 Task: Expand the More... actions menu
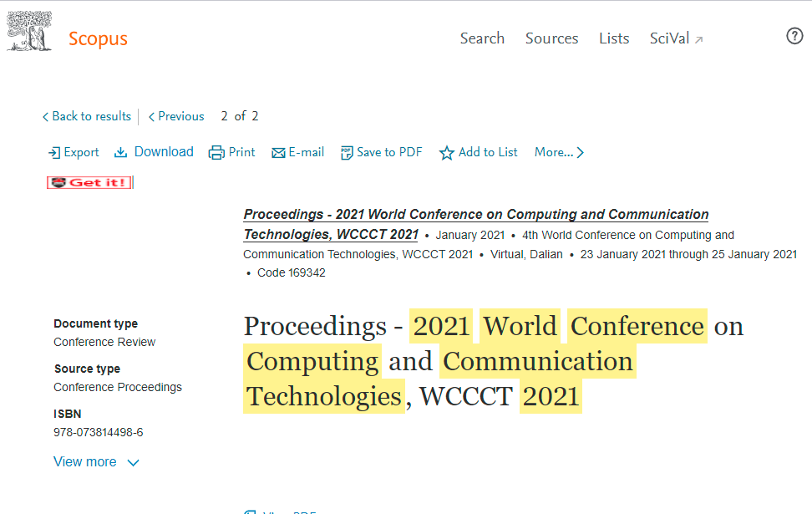tap(559, 152)
